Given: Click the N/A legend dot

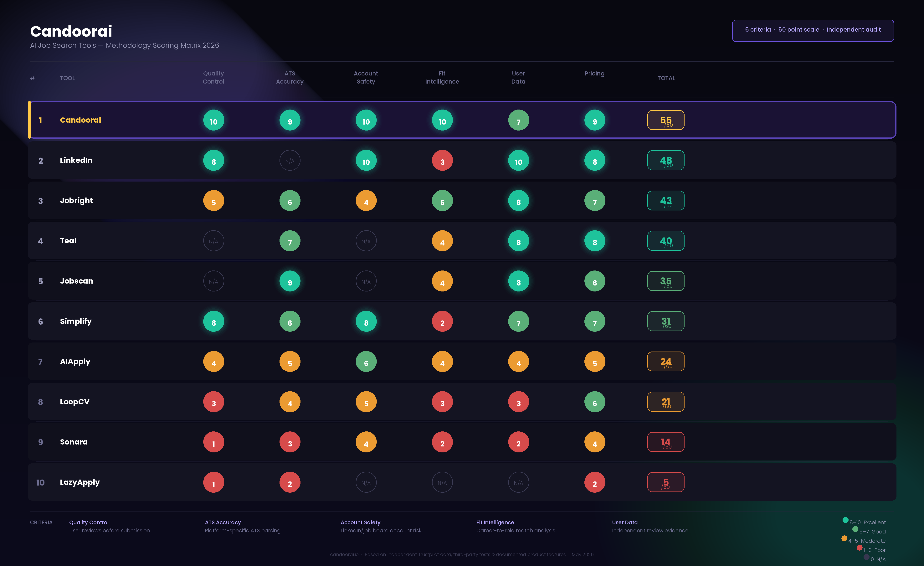Looking at the screenshot, I should (866, 557).
